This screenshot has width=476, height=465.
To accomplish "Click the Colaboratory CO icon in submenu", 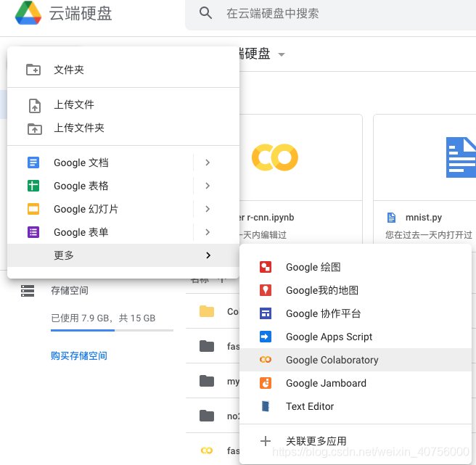I will click(x=266, y=360).
